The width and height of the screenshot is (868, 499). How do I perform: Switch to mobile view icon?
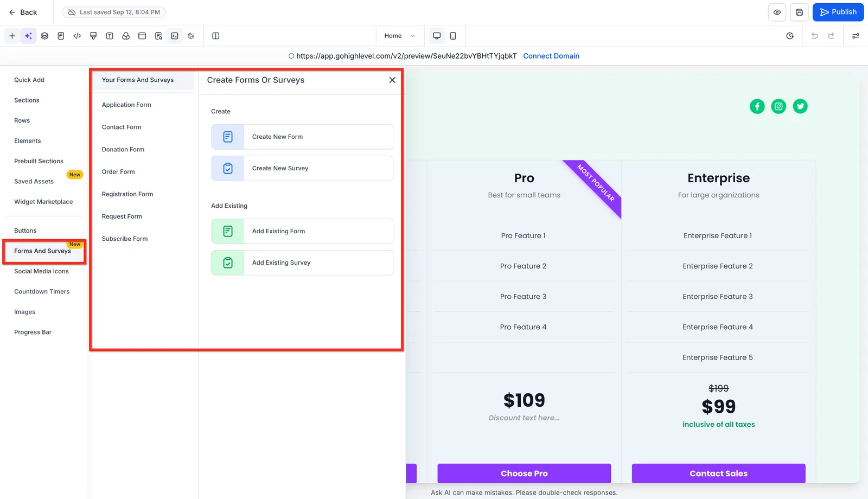pos(453,36)
